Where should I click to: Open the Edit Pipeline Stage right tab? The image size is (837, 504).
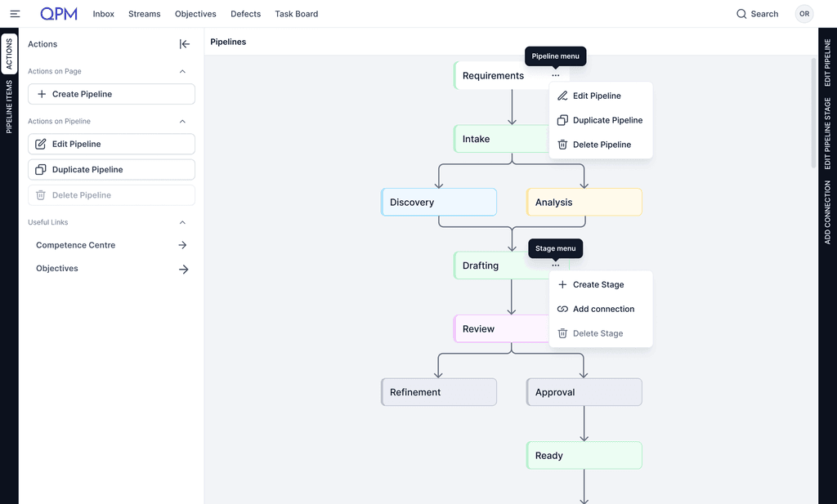pos(827,133)
